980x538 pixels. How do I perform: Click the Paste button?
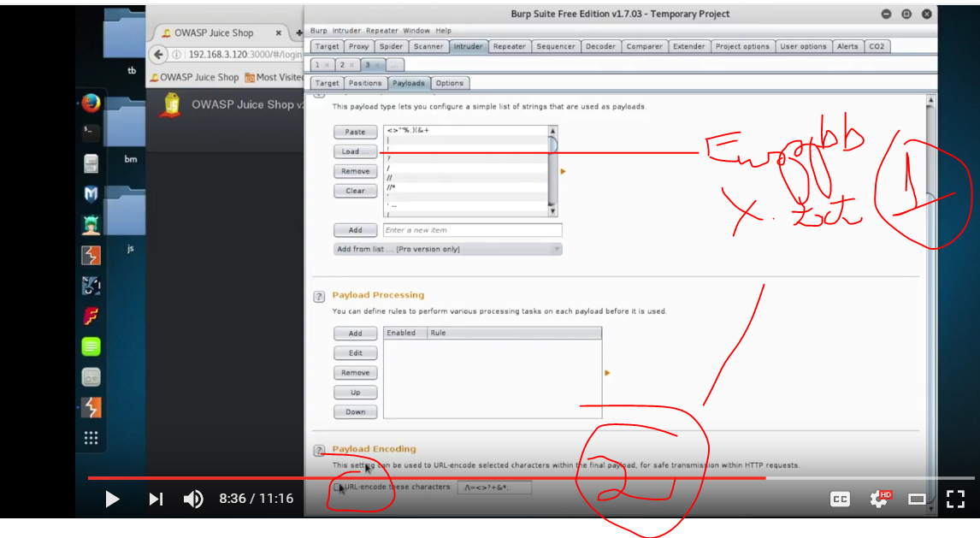[355, 132]
